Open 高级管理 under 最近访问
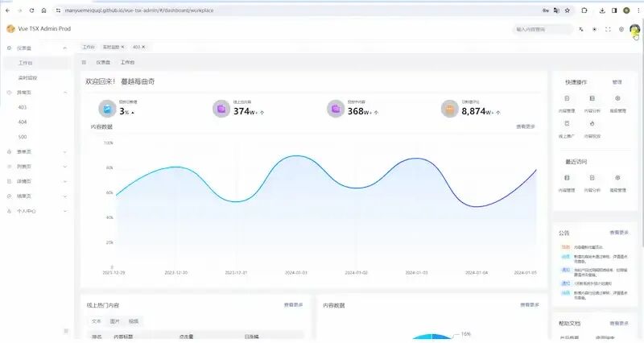The width and height of the screenshot is (644, 343). pyautogui.click(x=617, y=183)
